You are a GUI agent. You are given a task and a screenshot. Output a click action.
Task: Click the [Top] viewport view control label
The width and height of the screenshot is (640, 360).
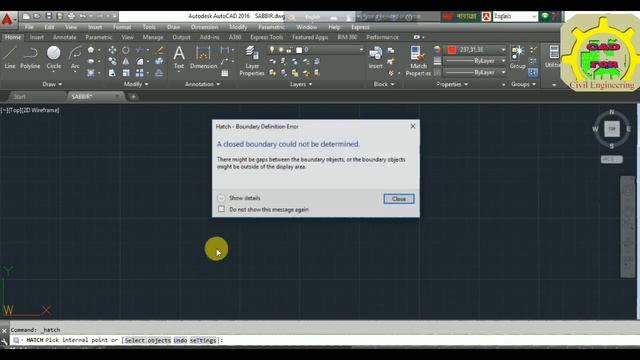tap(15, 110)
